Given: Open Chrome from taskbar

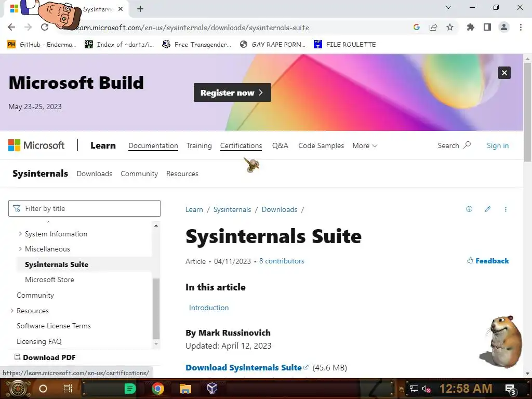Looking at the screenshot, I should [158, 389].
